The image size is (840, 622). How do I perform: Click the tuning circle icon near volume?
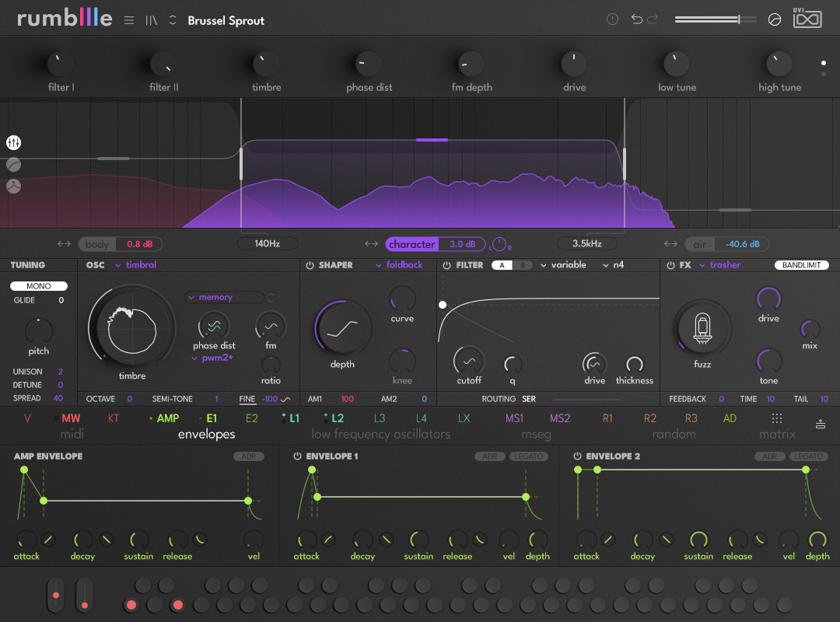[x=774, y=19]
